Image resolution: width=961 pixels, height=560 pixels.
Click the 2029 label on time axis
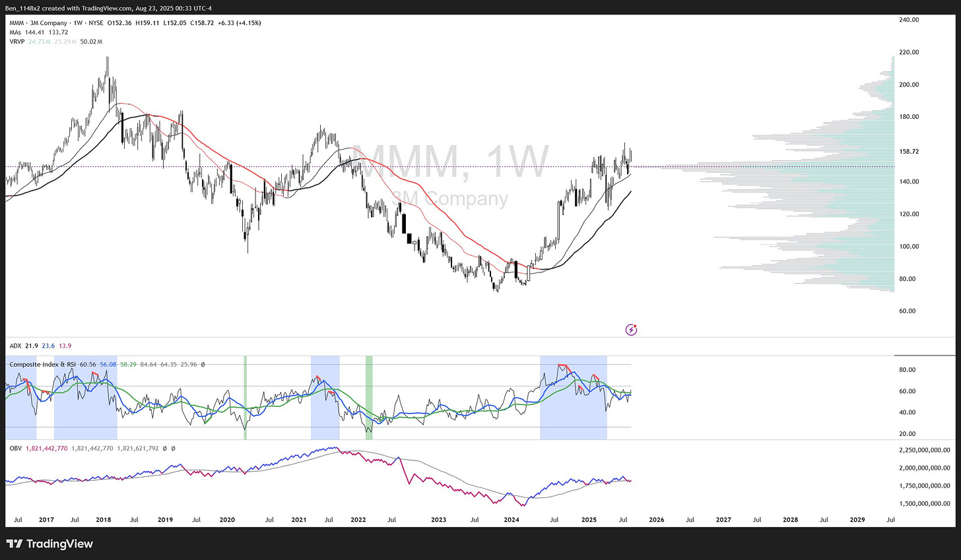[857, 520]
